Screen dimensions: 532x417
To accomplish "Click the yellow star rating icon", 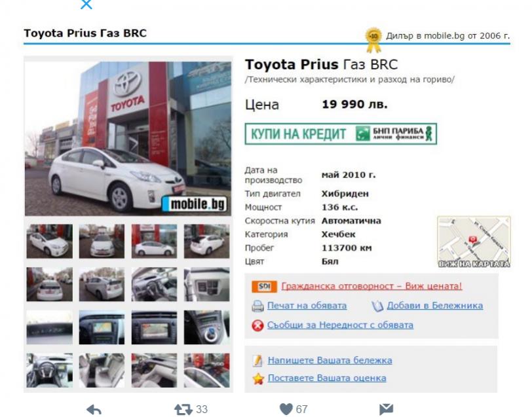I will tap(258, 378).
